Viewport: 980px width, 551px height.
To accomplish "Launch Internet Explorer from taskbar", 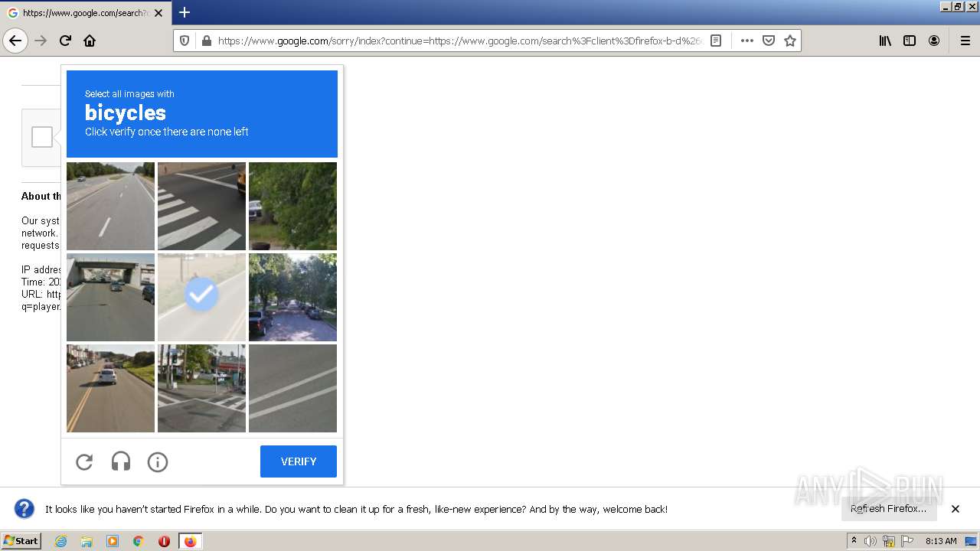I will [61, 541].
